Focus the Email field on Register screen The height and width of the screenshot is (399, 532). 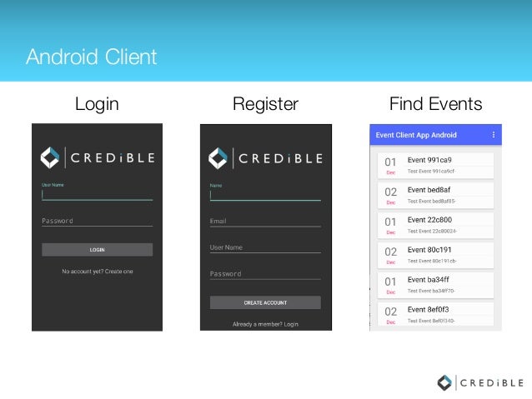tap(265, 222)
